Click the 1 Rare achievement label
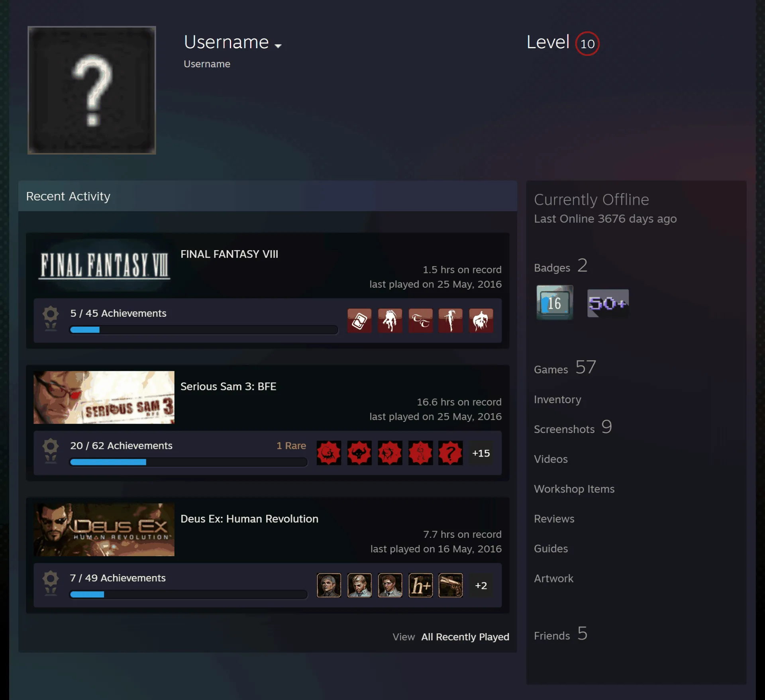 click(291, 445)
